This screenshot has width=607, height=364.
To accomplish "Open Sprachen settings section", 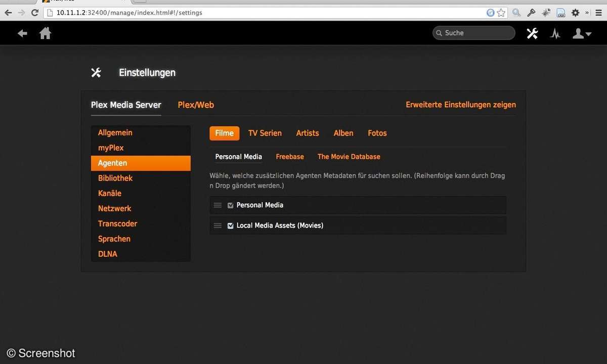I will pos(141,239).
